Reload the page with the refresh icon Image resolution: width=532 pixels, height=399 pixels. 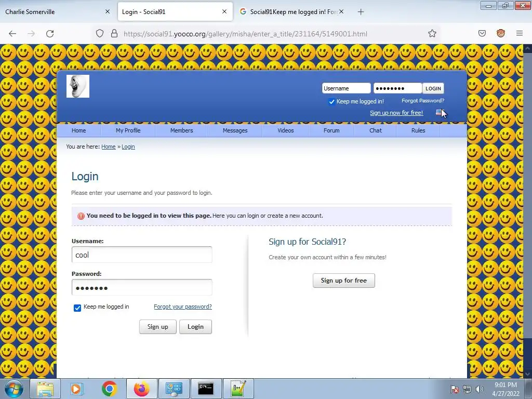[x=50, y=34]
